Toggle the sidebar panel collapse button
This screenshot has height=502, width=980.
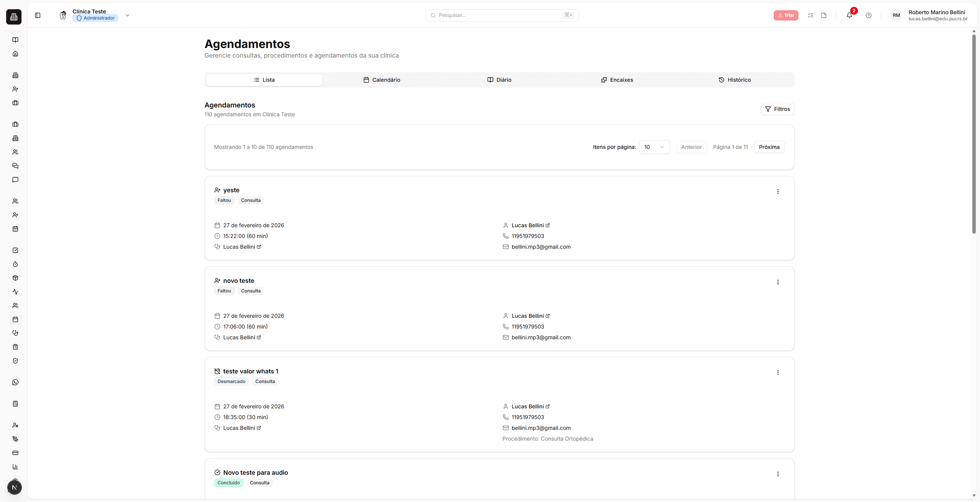(38, 15)
